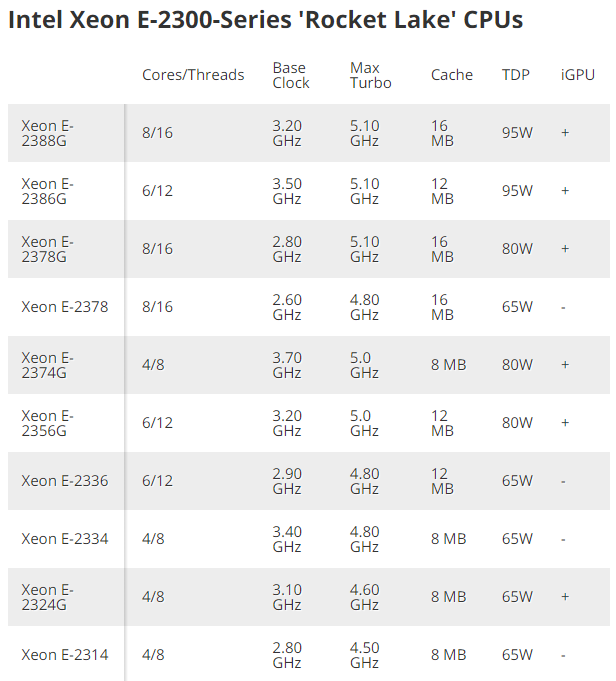Click the 'Rocket Lake' CPUs table title
Viewport: 616px width, 681px height.
[x=265, y=20]
